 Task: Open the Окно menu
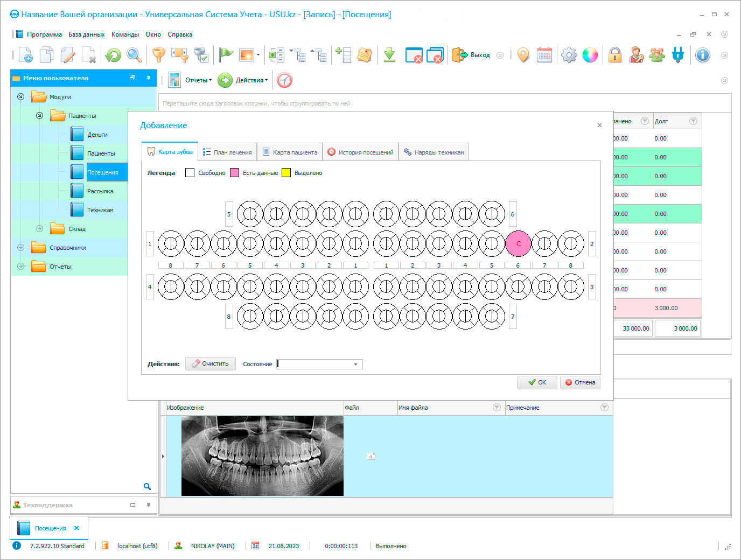point(153,34)
